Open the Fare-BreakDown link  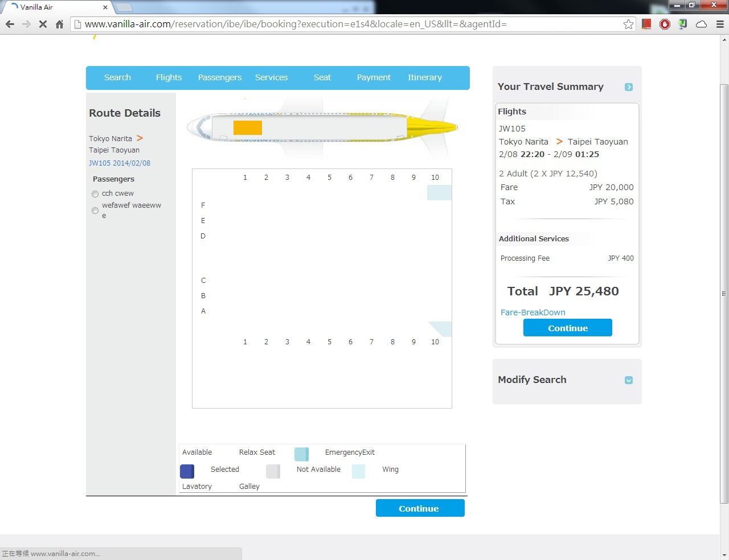pos(533,312)
